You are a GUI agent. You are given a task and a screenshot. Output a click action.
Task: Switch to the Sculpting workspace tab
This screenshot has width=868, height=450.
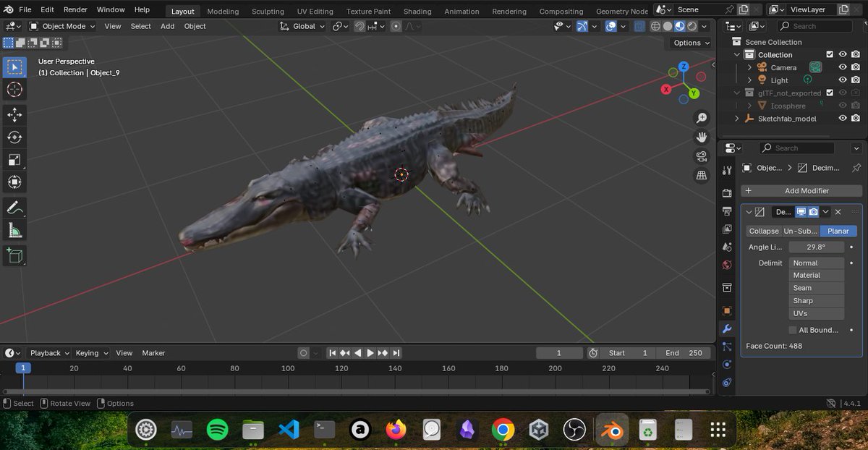point(268,11)
